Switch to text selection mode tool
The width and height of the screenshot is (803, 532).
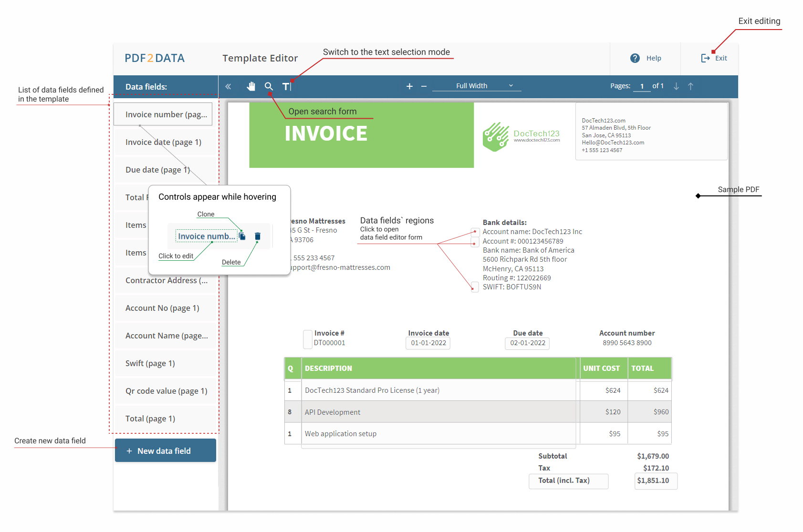[x=286, y=86]
